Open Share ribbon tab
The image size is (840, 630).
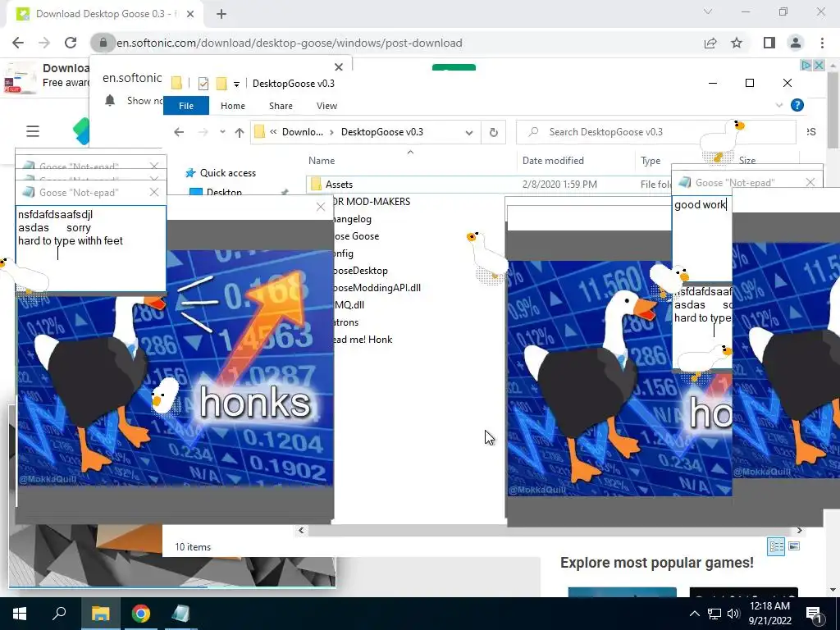(x=281, y=106)
